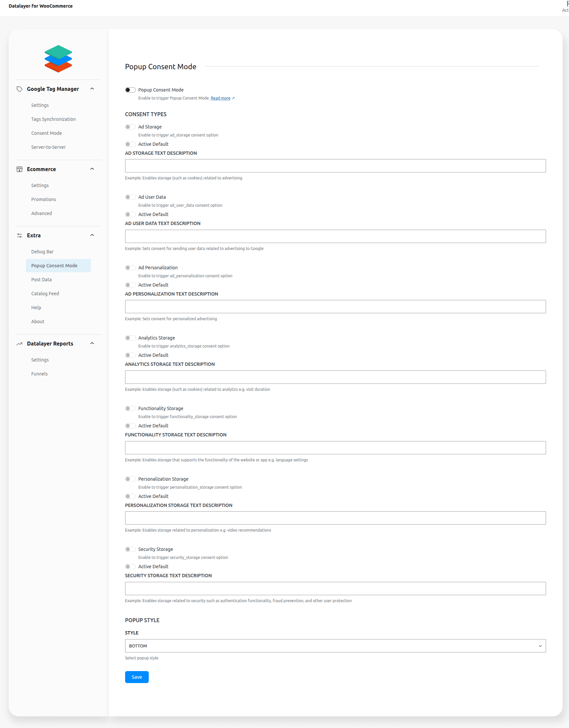569x728 pixels.
Task: Toggle the Ad Storage consent switch
Action: [x=130, y=127]
